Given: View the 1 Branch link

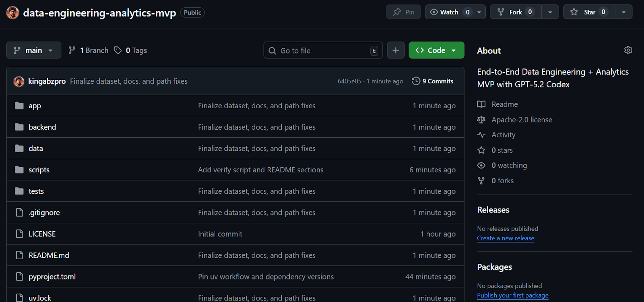Looking at the screenshot, I should coord(89,50).
